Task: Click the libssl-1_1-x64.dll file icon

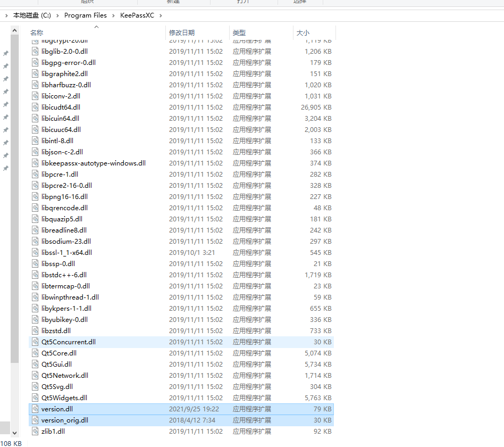Action: pyautogui.click(x=35, y=253)
